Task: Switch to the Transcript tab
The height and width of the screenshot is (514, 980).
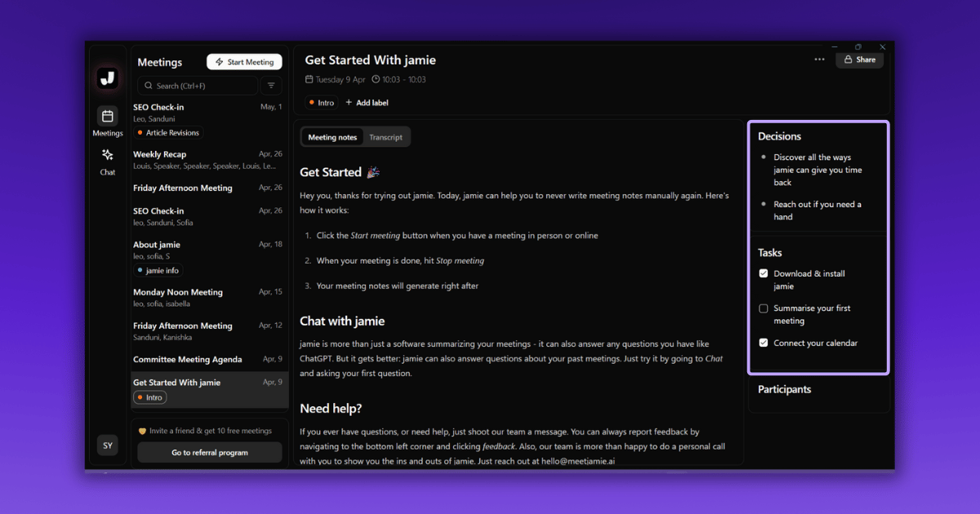Action: tap(385, 137)
